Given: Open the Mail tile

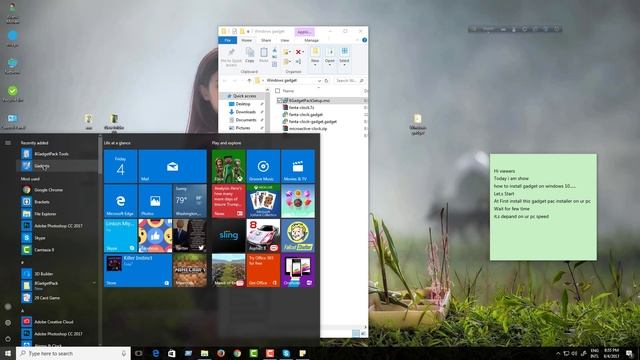Looking at the screenshot, I should tap(173, 166).
